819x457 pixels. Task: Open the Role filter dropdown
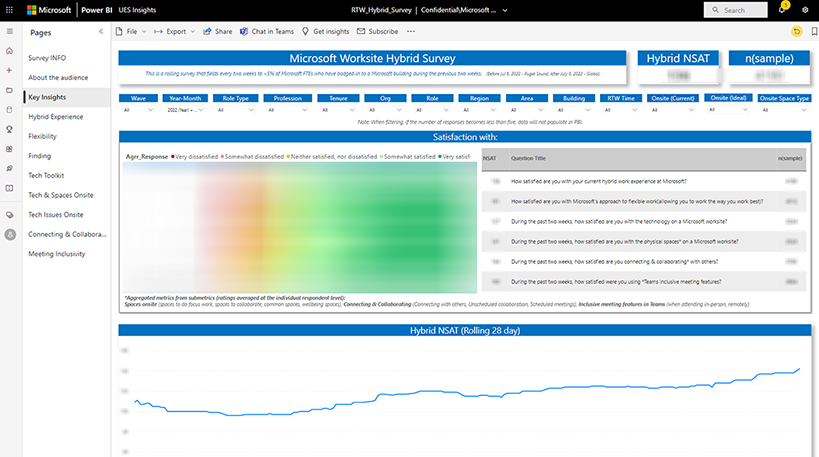pyautogui.click(x=432, y=110)
